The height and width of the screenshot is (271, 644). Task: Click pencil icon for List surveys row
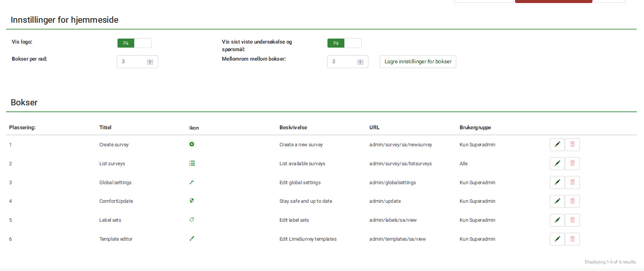(557, 163)
